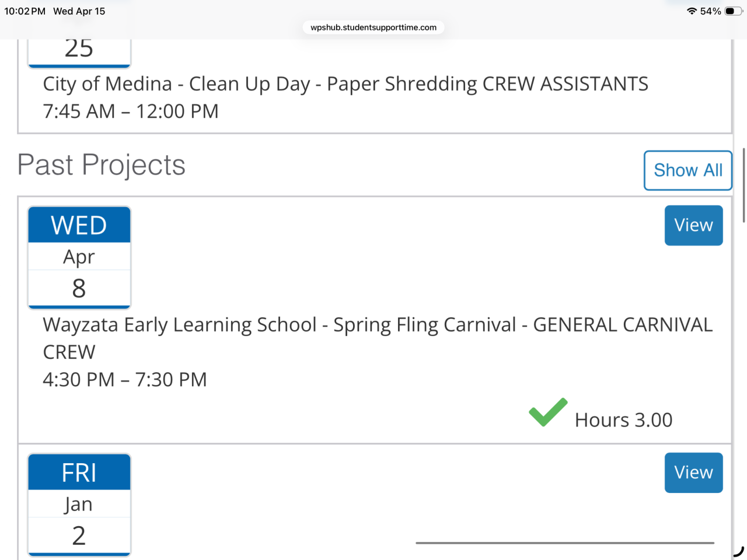Click the 7:45 AM – 12:00 PM time
This screenshot has height=560, width=747.
[x=131, y=111]
